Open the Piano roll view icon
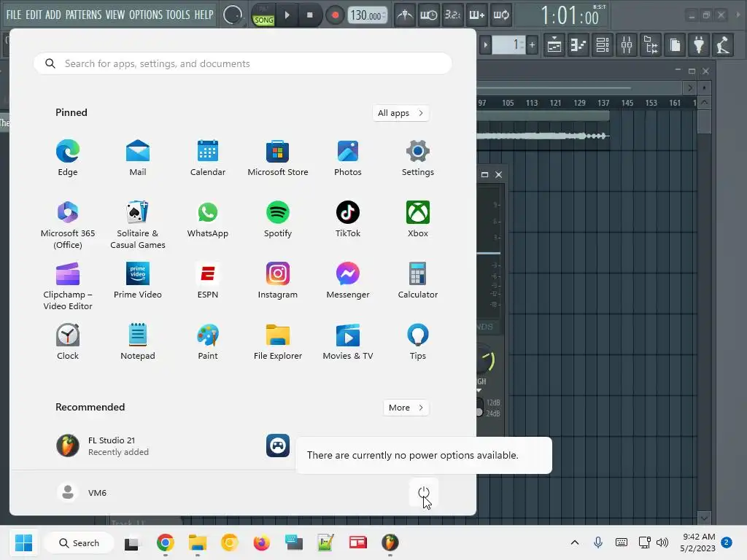 [578, 45]
